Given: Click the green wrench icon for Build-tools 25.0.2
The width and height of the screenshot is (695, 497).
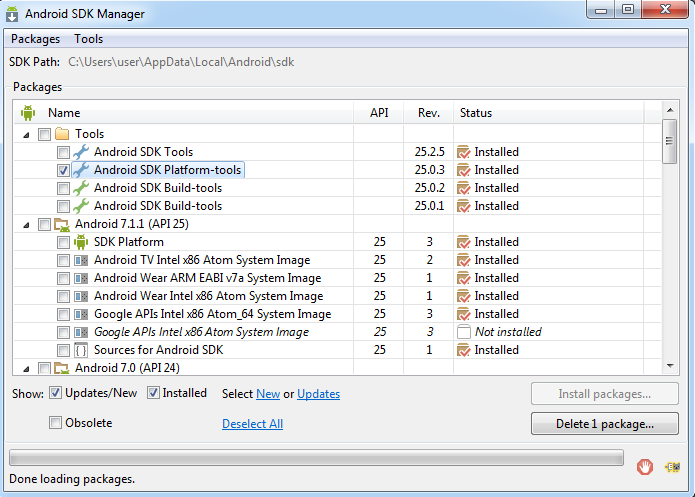Looking at the screenshot, I should pyautogui.click(x=81, y=188).
